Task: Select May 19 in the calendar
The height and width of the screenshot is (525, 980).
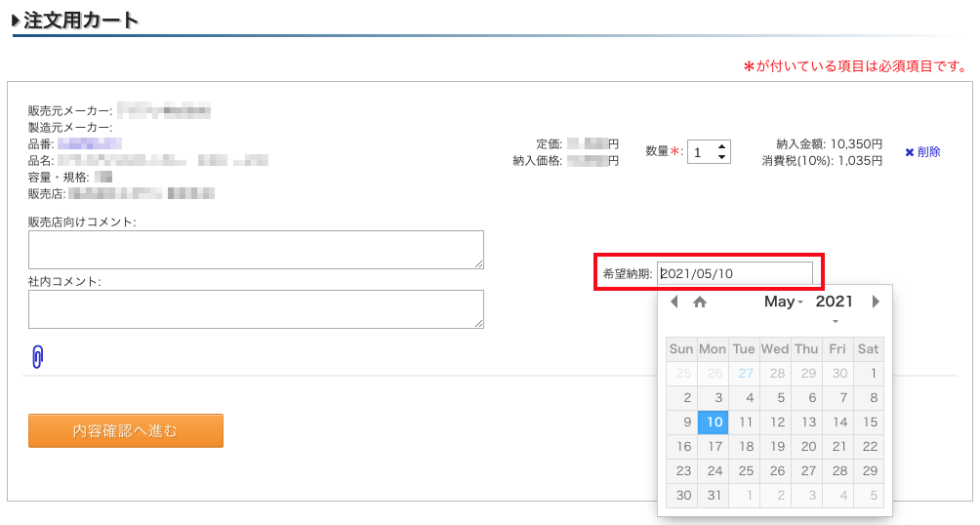Action: click(x=776, y=446)
